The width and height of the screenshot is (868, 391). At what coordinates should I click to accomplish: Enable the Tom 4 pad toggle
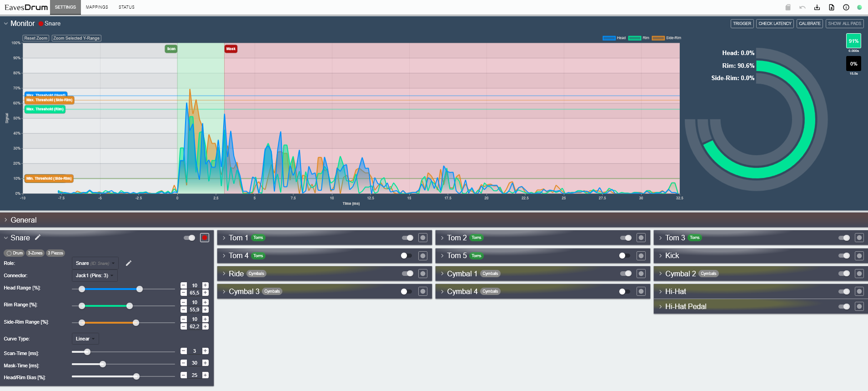pos(406,256)
